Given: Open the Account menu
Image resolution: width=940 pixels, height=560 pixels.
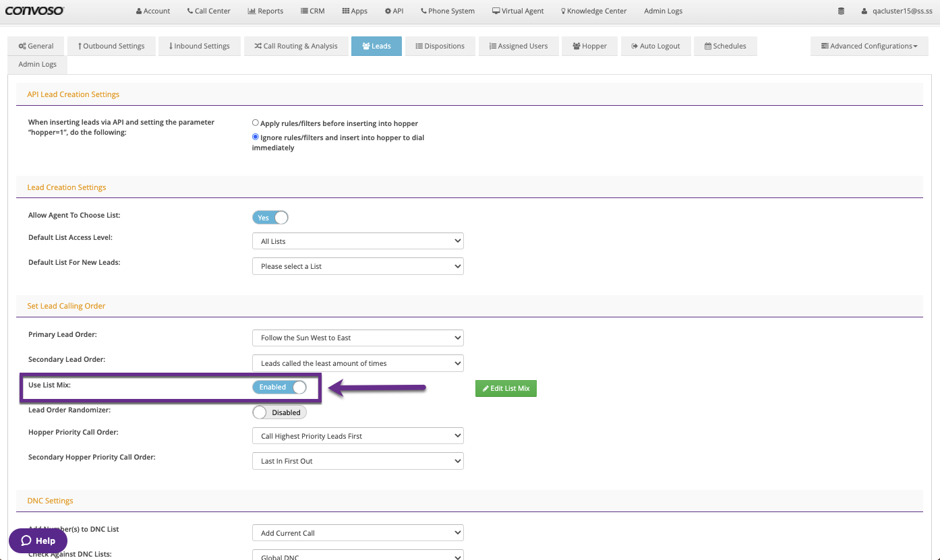Looking at the screenshot, I should click(x=153, y=11).
